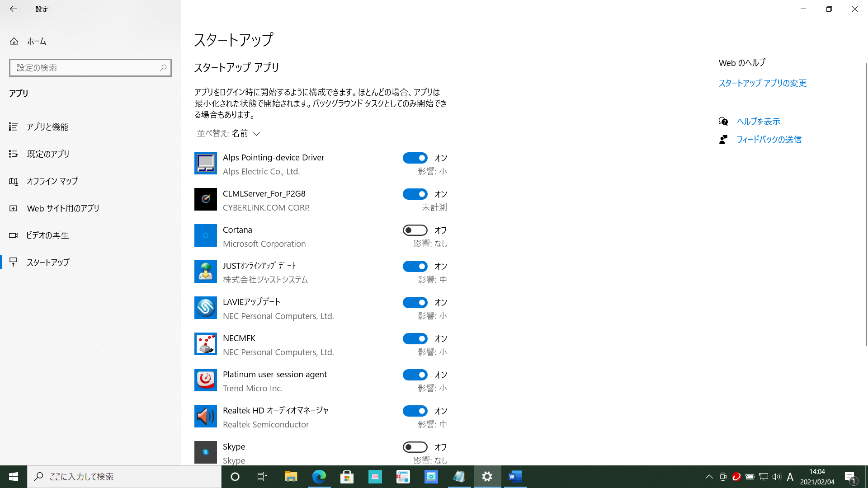Screen dimensions: 868x488
Task: Click the back arrow in Settings header
Action: click(13, 9)
